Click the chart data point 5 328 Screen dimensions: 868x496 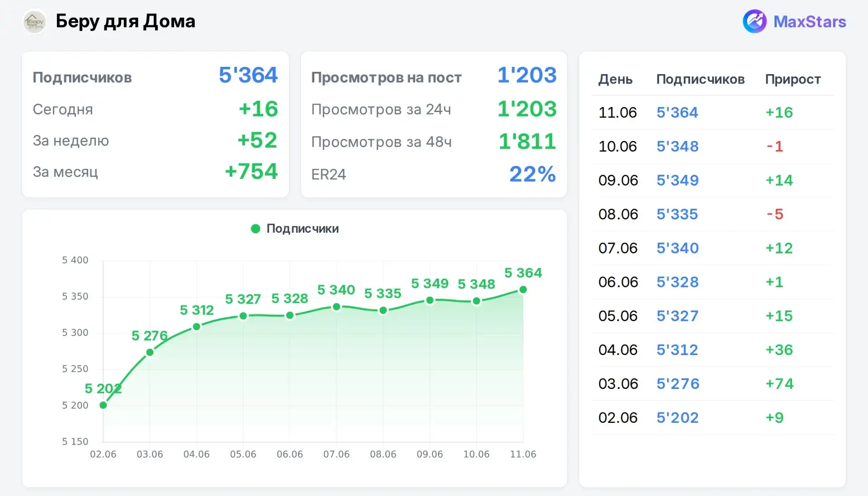pyautogui.click(x=290, y=315)
